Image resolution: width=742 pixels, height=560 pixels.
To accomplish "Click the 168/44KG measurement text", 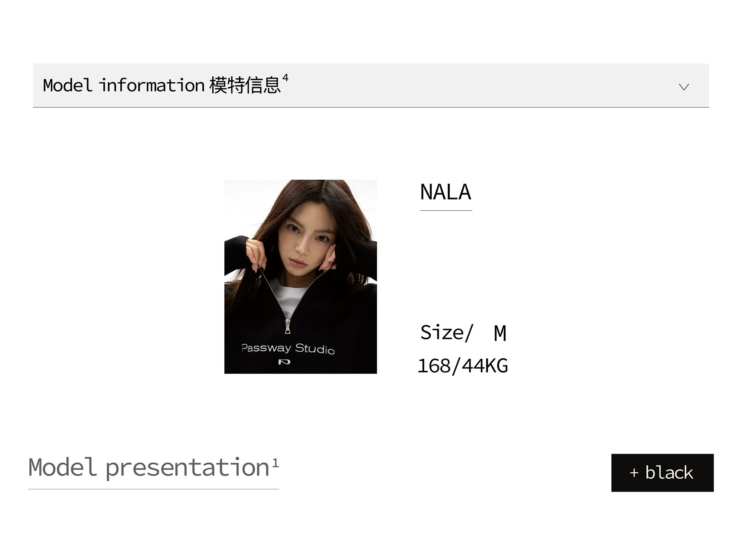I will (463, 366).
